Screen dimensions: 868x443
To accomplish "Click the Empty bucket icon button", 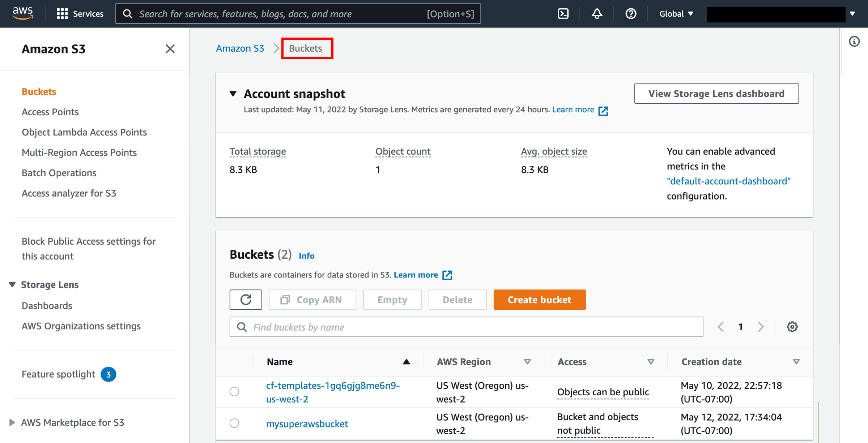I will point(392,300).
